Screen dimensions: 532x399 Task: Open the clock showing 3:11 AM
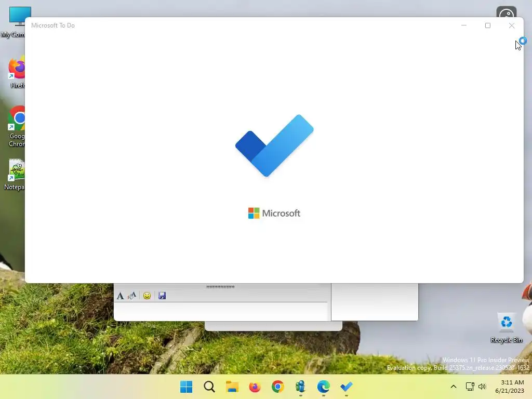click(x=510, y=387)
